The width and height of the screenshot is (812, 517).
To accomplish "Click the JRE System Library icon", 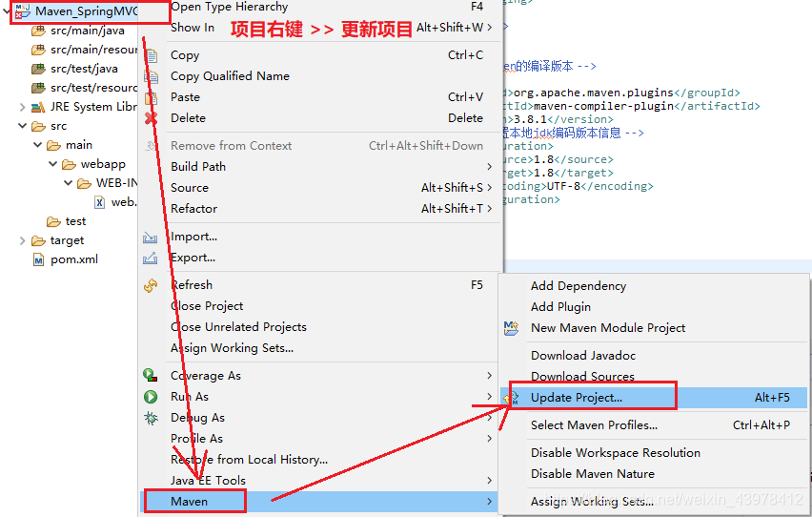I will tap(38, 108).
